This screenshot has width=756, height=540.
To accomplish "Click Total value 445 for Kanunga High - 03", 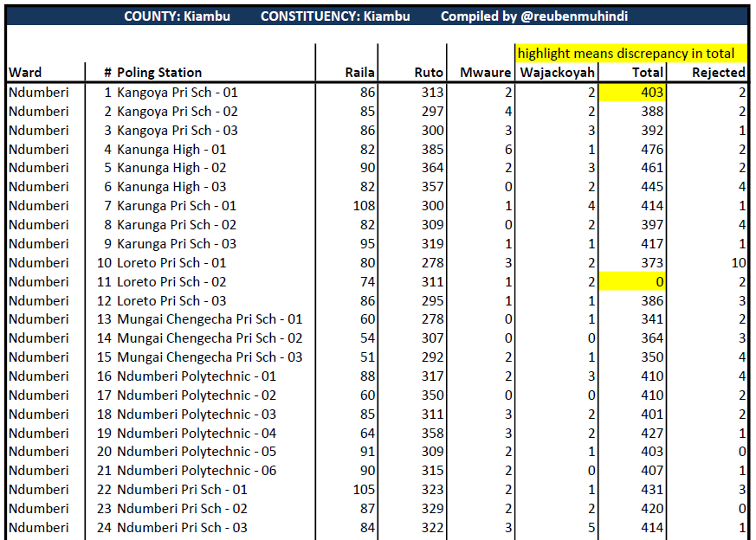I will (x=652, y=186).
